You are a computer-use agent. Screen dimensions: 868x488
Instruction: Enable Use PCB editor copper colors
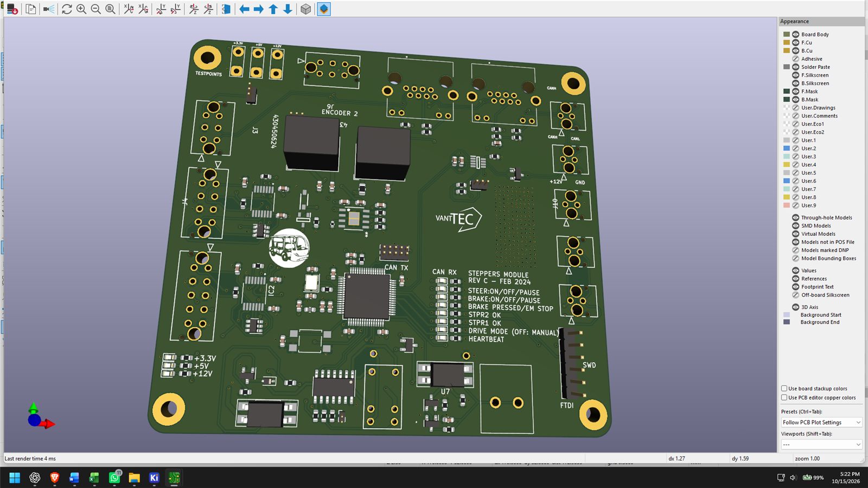coord(784,397)
